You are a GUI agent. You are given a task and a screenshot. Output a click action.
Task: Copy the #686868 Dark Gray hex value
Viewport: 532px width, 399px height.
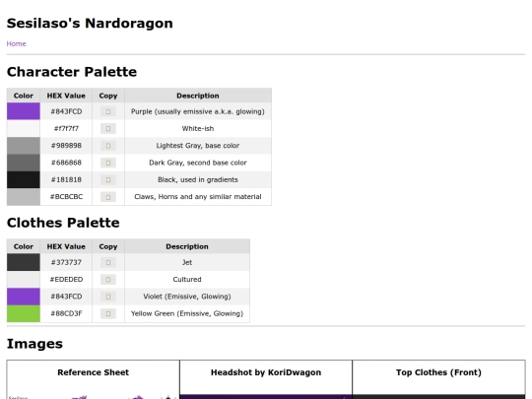(x=108, y=163)
